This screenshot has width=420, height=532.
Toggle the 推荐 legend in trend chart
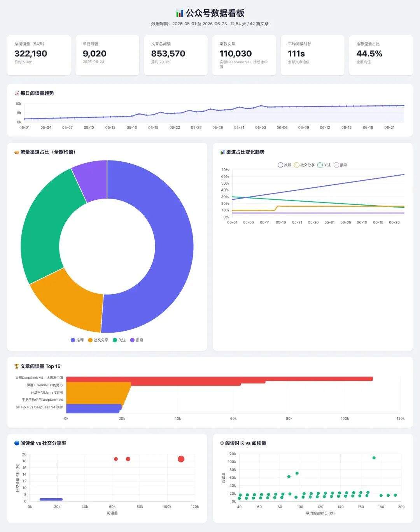285,165
